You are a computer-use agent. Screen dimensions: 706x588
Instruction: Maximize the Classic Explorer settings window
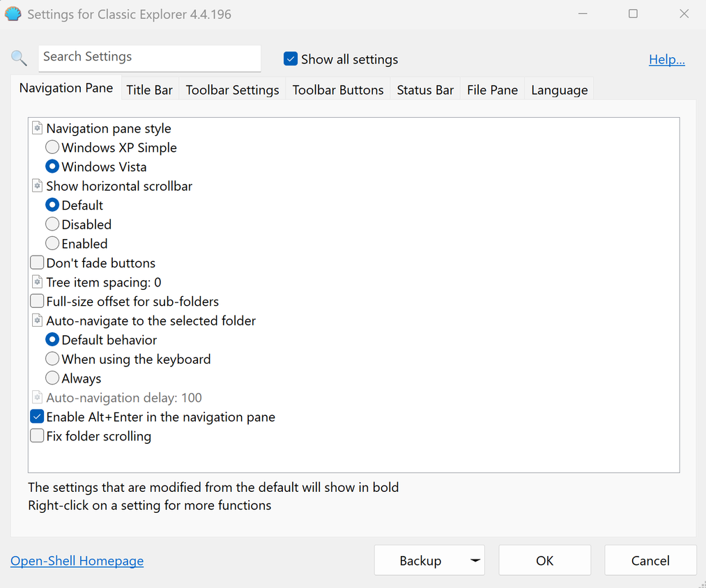[633, 14]
